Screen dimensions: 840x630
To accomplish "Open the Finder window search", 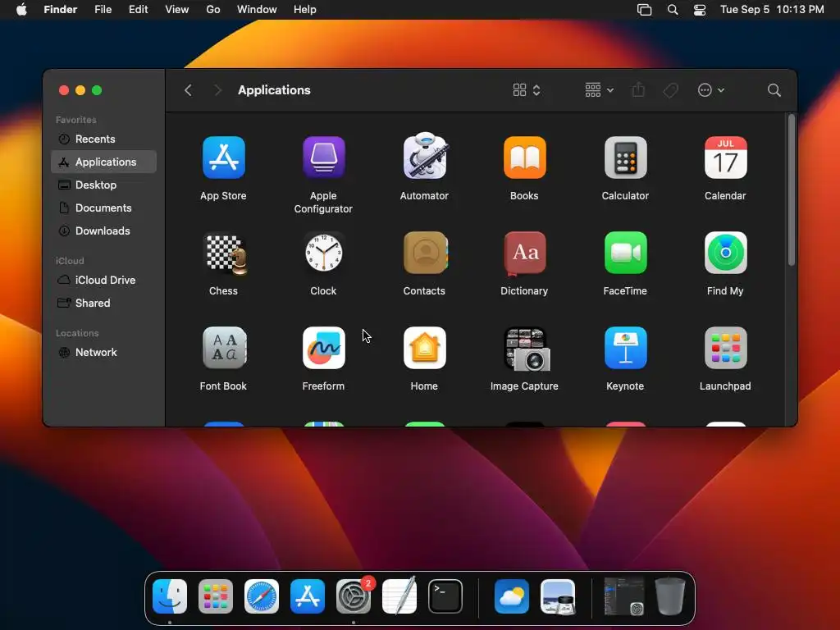I will (x=774, y=90).
